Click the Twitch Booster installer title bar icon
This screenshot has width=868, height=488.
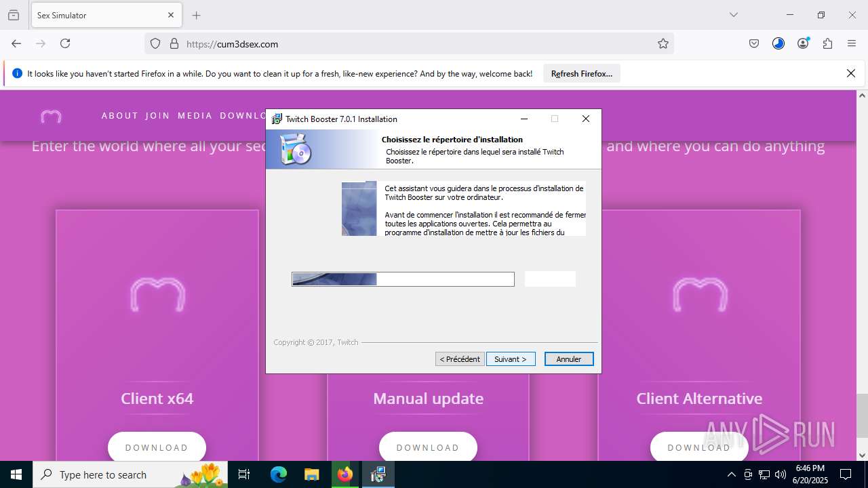point(277,119)
